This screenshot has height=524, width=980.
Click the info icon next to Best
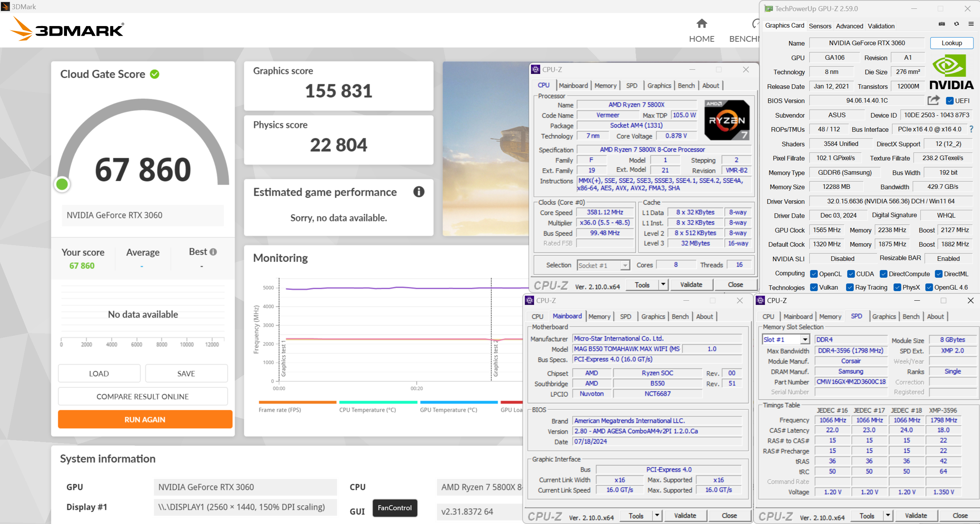(213, 252)
